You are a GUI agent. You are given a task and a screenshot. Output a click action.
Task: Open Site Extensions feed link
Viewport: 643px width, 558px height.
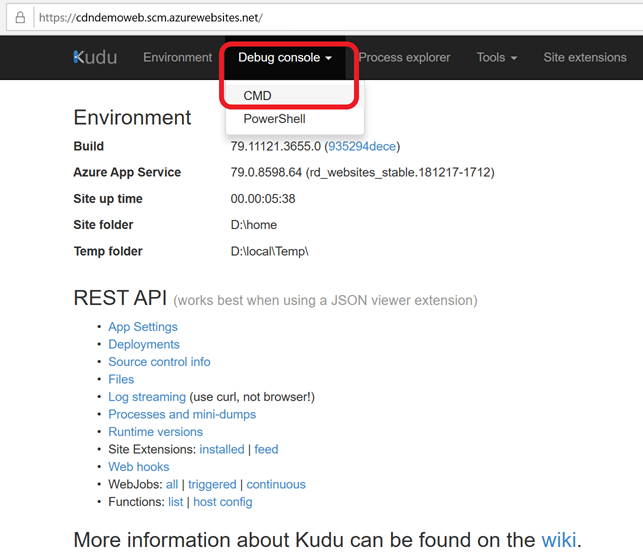266,449
